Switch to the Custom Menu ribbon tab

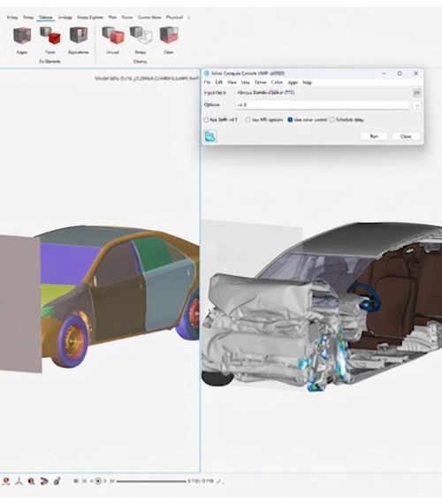click(149, 18)
